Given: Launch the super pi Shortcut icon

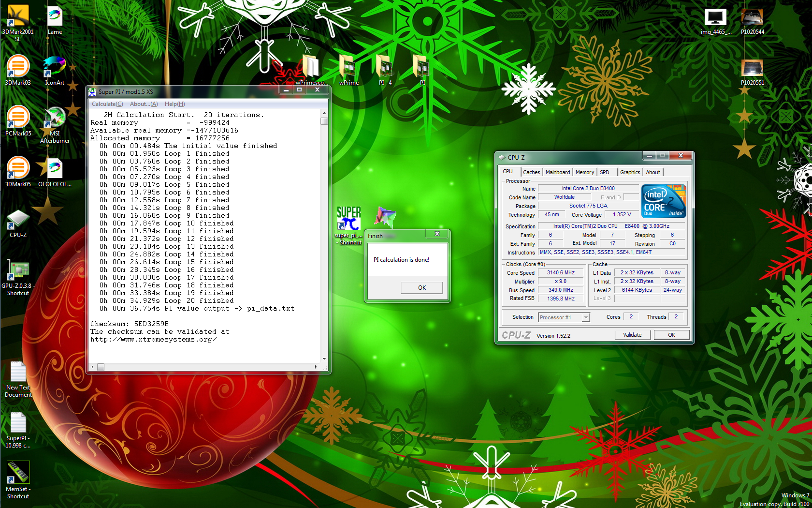Looking at the screenshot, I should coord(348,225).
